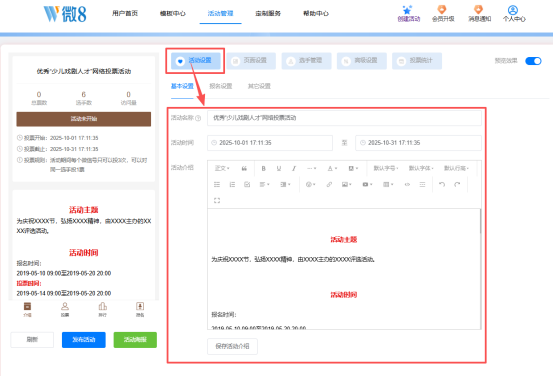Screen dimensions: 554x377
Task: Open the 默认字号 font size dropdown
Action: pyautogui.click(x=386, y=169)
